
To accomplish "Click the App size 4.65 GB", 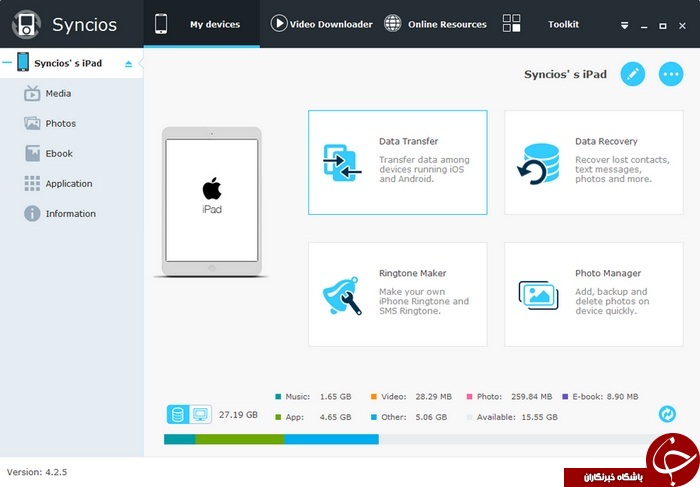I will pyautogui.click(x=335, y=417).
